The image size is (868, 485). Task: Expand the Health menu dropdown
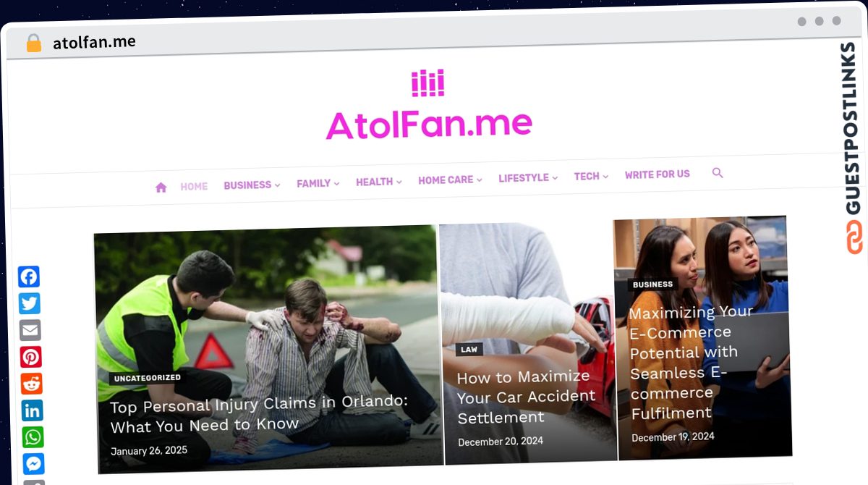pos(379,182)
